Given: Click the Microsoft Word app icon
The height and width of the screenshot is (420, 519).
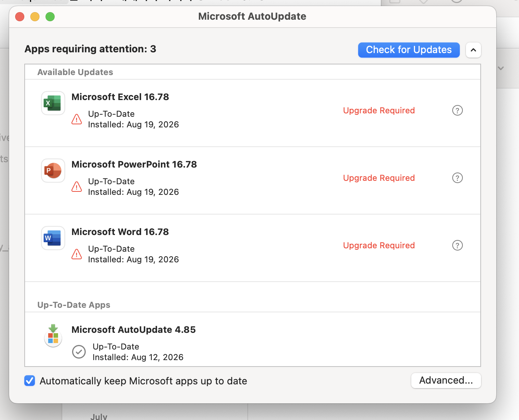Looking at the screenshot, I should 53,238.
